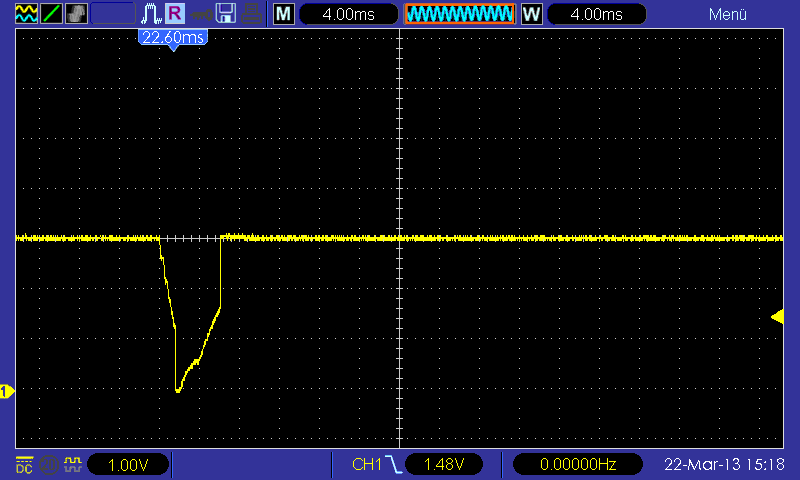Click the 1.48V trigger level readout
The width and height of the screenshot is (800, 480).
[x=444, y=464]
